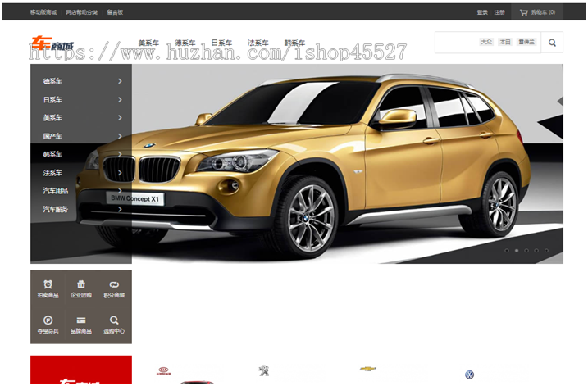Click the red 车商城 promo banner
588x386 pixels.
click(x=81, y=370)
